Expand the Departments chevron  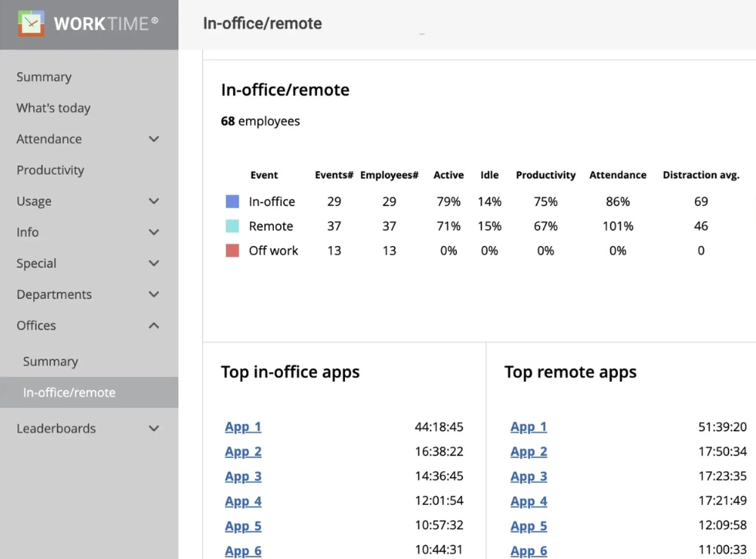154,295
